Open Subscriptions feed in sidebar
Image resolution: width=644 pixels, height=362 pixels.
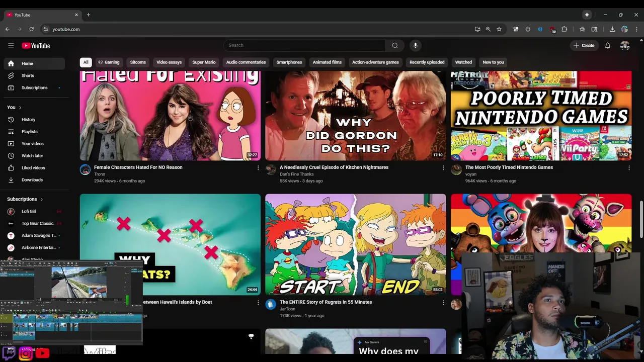tap(34, 87)
